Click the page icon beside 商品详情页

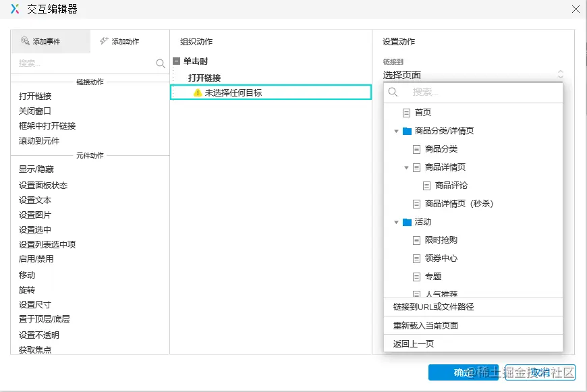(417, 168)
